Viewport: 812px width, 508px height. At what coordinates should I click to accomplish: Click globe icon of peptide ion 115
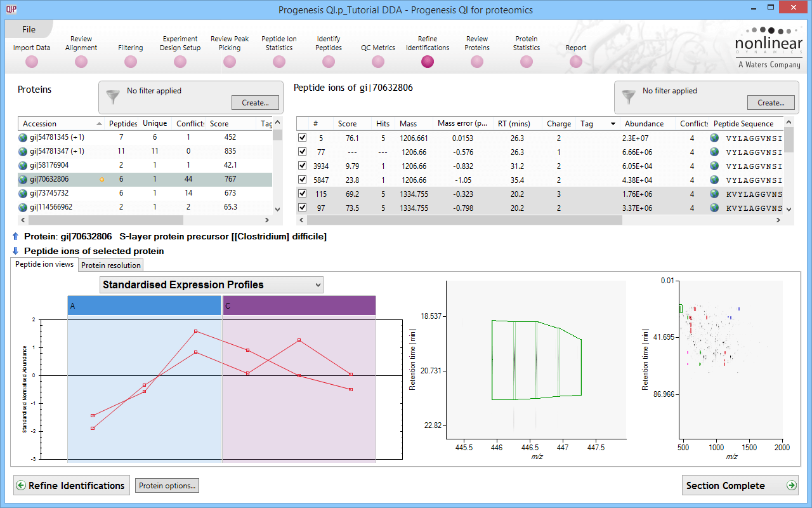714,194
